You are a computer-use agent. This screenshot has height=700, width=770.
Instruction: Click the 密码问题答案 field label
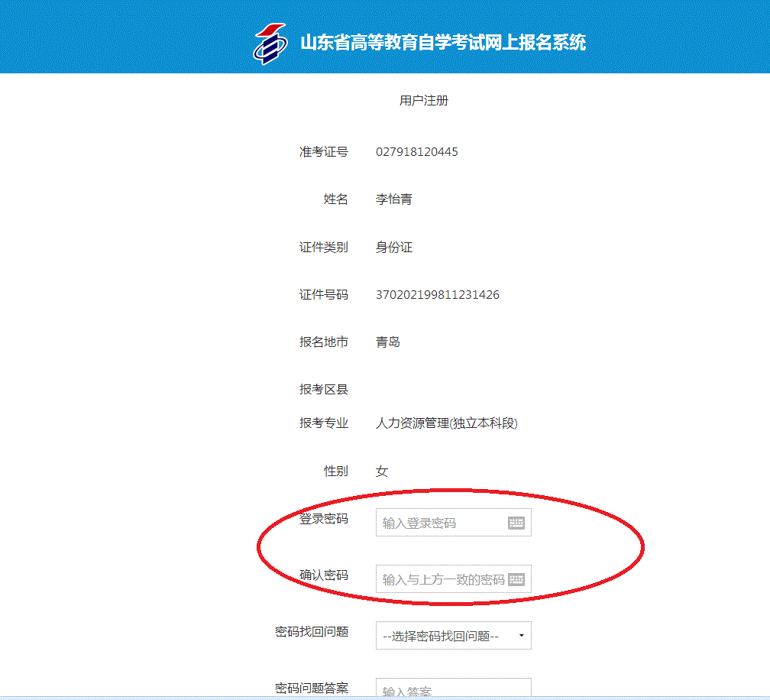312,688
